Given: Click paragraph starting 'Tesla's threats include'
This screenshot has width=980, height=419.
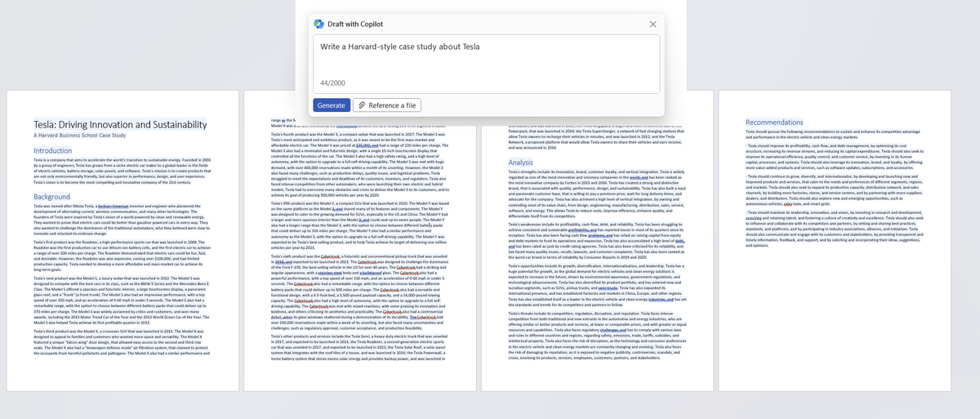Looking at the screenshot, I should (x=596, y=335).
